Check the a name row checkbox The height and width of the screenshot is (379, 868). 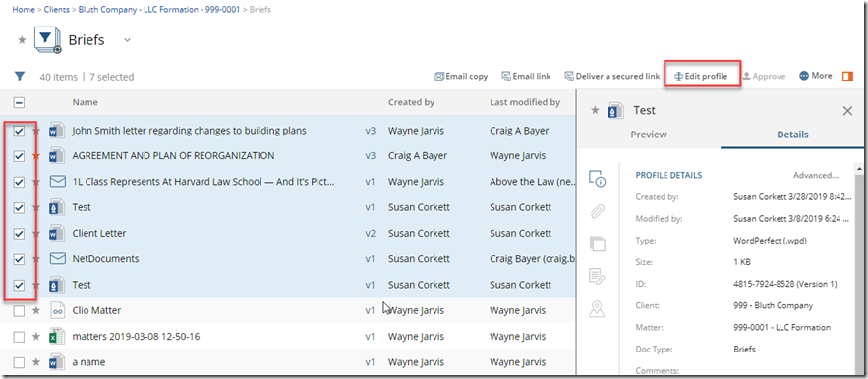pos(19,363)
